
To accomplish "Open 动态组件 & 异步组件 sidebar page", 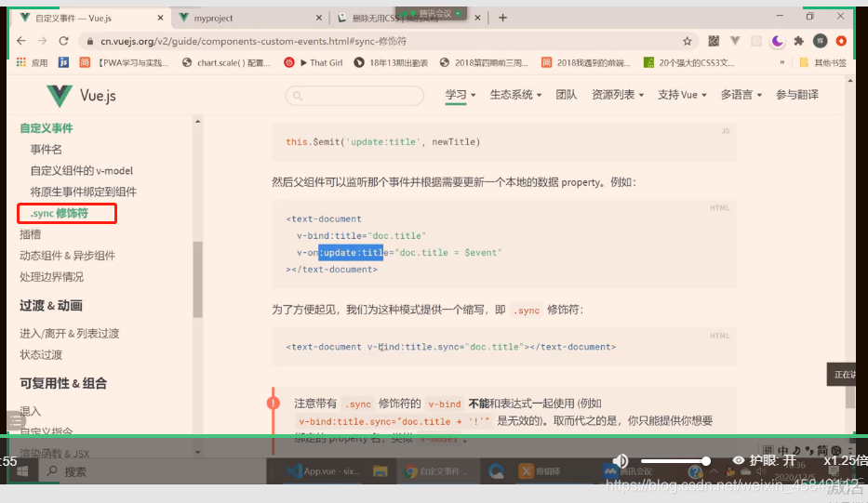I will (68, 256).
